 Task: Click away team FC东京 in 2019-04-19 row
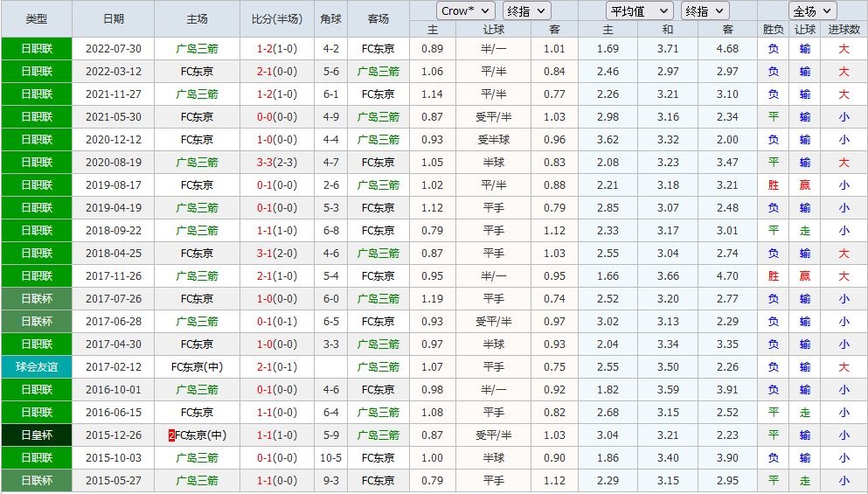pyautogui.click(x=378, y=208)
